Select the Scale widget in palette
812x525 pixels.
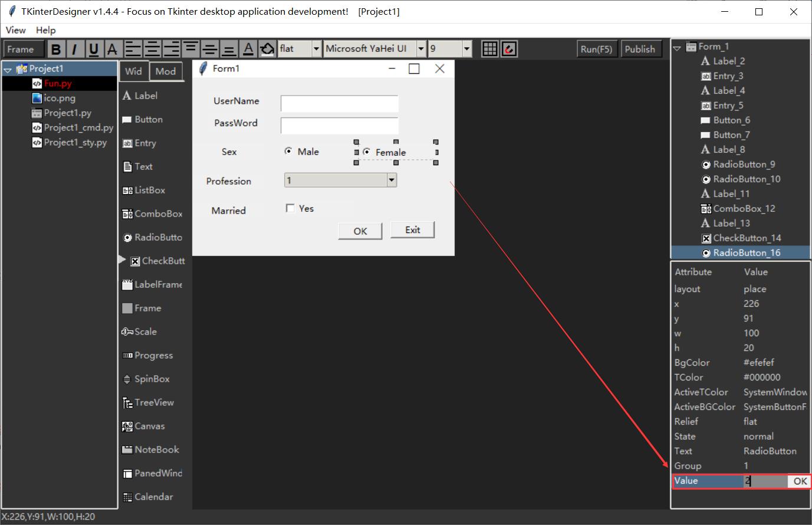point(139,332)
